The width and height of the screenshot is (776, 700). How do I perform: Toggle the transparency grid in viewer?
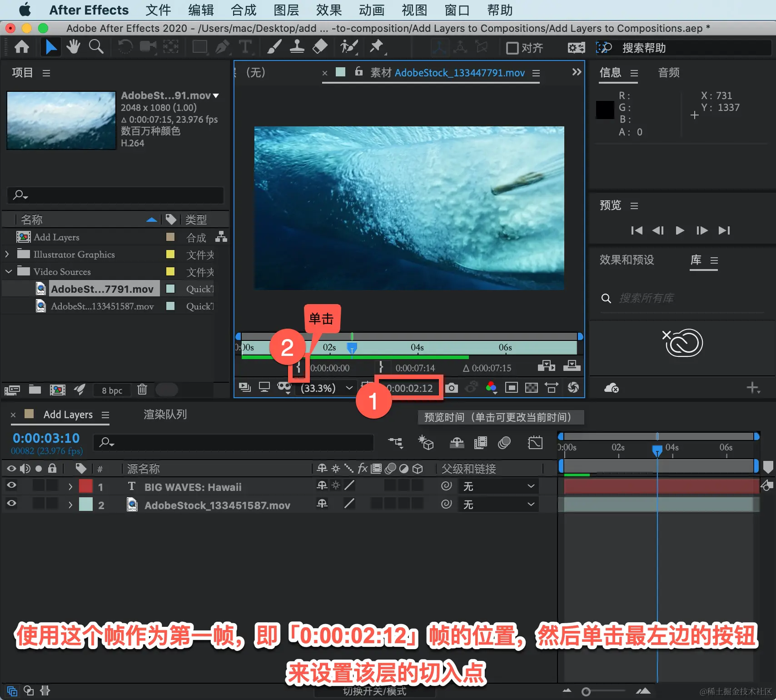pyautogui.click(x=531, y=388)
